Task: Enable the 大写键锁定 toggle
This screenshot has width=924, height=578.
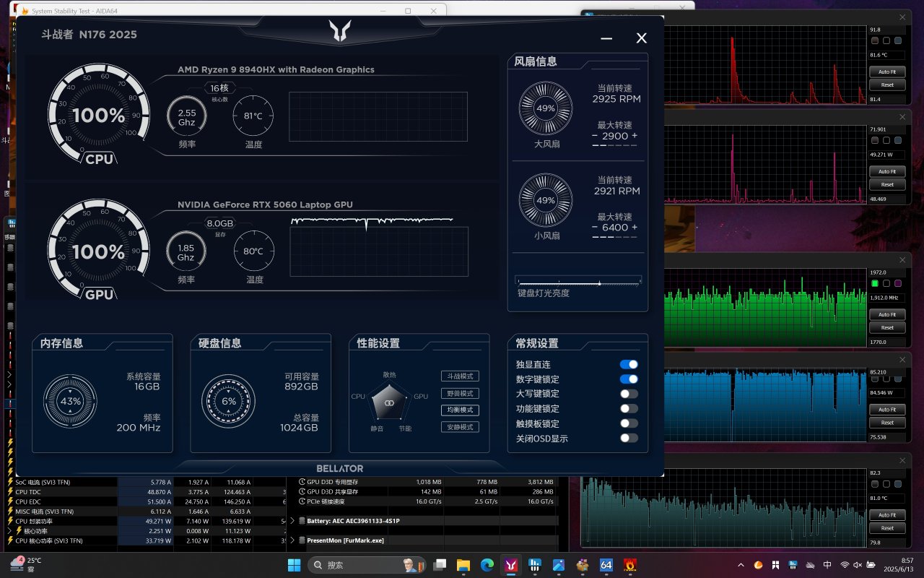Action: coord(628,394)
